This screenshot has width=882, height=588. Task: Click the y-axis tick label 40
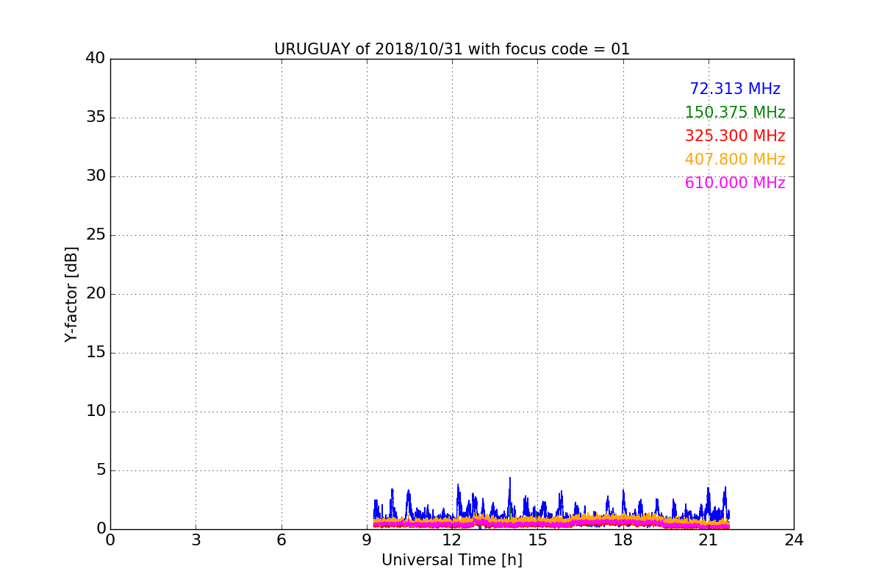click(x=96, y=58)
